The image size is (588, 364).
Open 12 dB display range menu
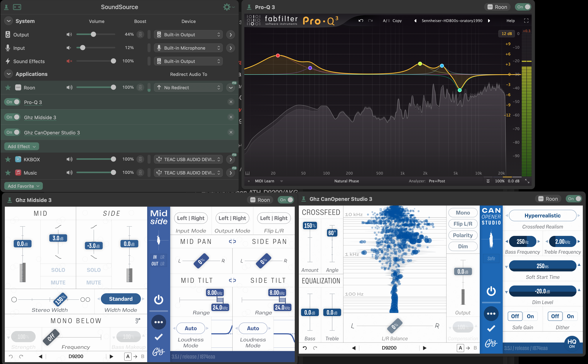(x=507, y=34)
